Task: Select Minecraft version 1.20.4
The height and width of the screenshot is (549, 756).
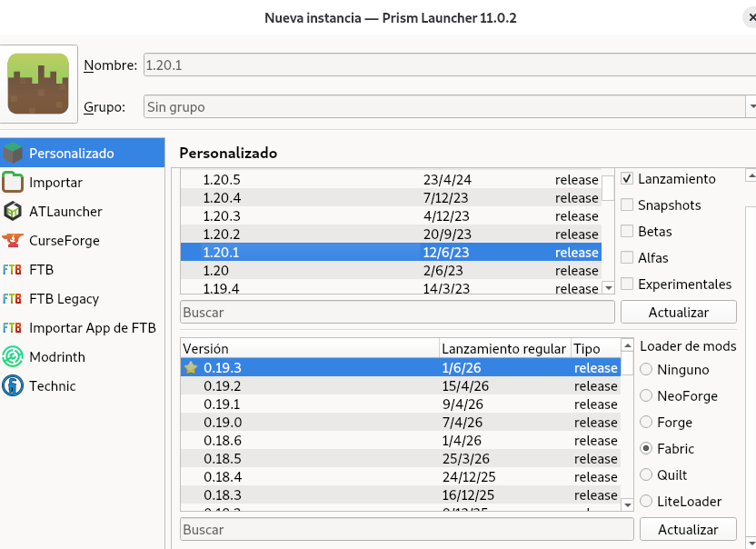Action: coord(391,197)
